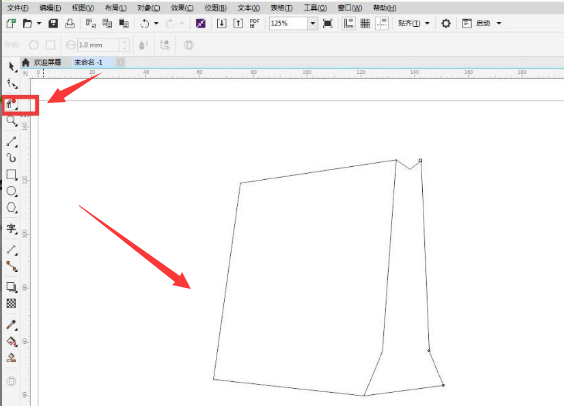Select the Polygon tool

pos(12,208)
